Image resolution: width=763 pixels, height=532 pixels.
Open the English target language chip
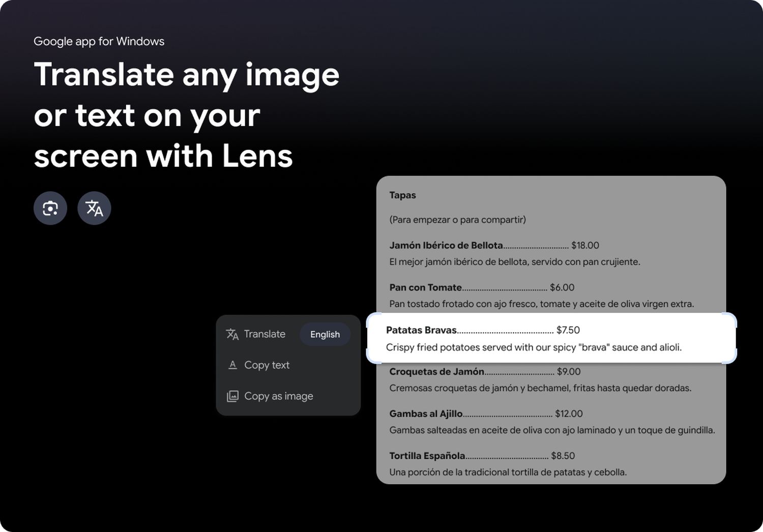[325, 335]
